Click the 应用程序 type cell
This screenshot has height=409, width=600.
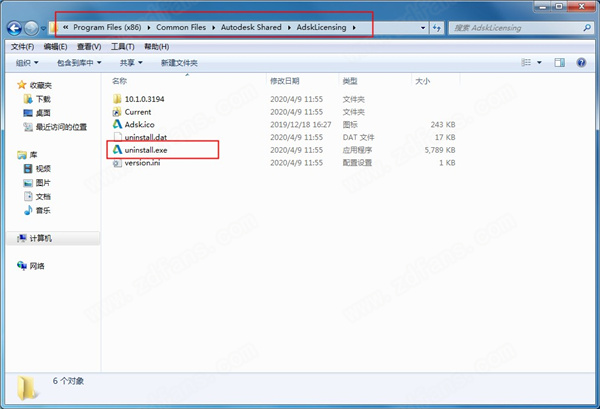point(357,150)
